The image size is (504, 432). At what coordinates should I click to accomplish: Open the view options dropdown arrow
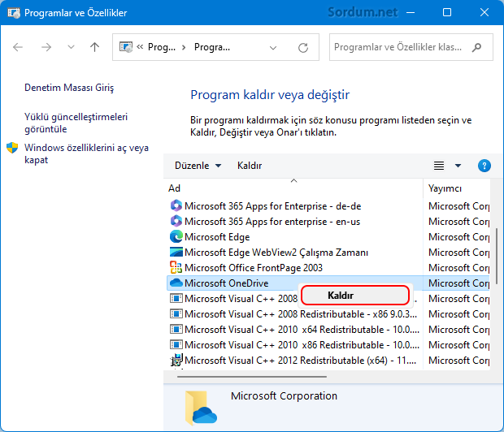coord(458,166)
